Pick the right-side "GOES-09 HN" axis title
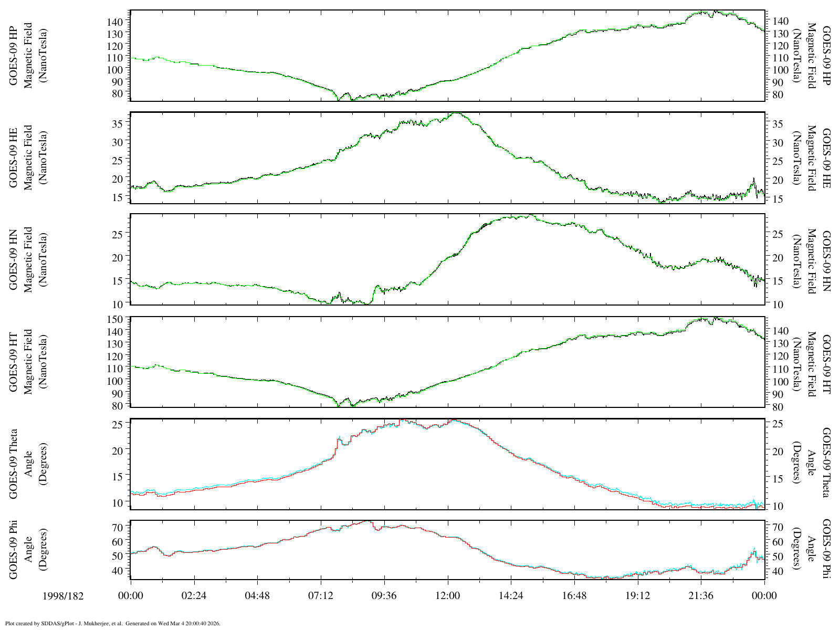Viewport: 840px width, 630px height. pyautogui.click(x=827, y=260)
